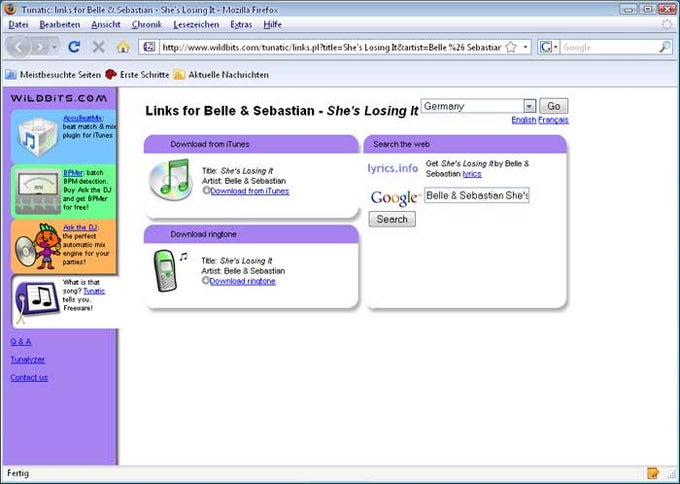Screen dimensions: 680x484
Task: Minimize the Firefox window
Action: tap(629, 9)
